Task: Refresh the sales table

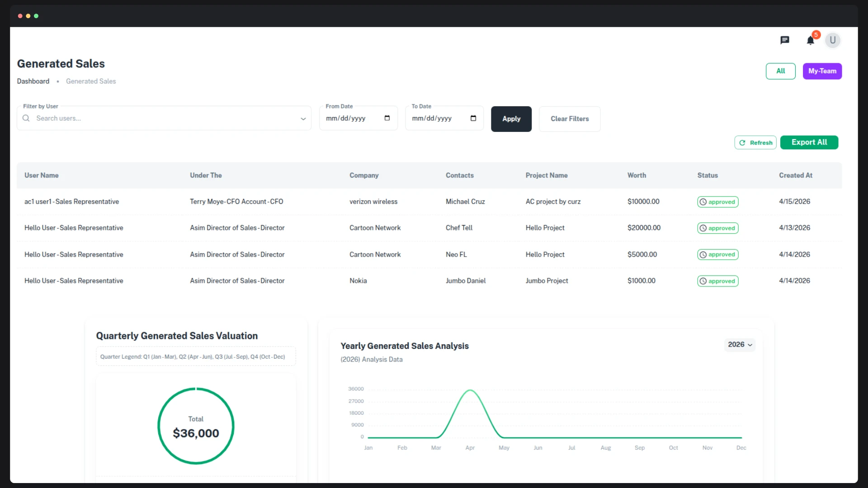Action: (x=755, y=143)
